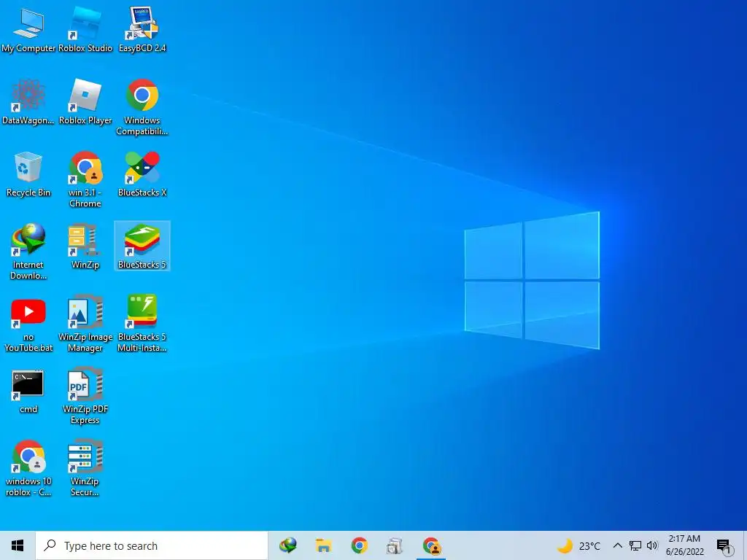
Task: Open the volume speaker control
Action: [x=652, y=545]
